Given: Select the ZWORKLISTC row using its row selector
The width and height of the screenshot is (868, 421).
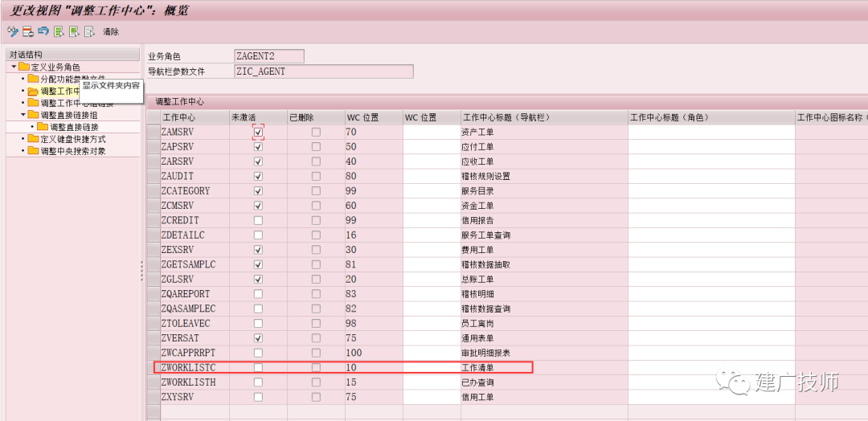Looking at the screenshot, I should click(153, 367).
